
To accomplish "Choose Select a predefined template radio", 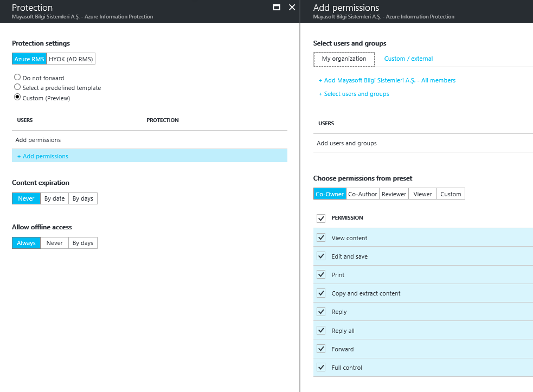I will pyautogui.click(x=17, y=87).
